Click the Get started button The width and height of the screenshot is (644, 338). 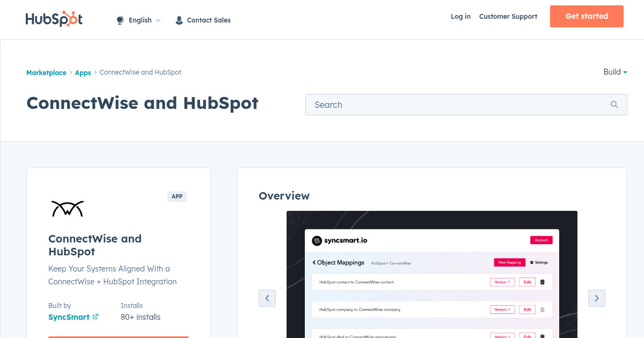tap(586, 16)
